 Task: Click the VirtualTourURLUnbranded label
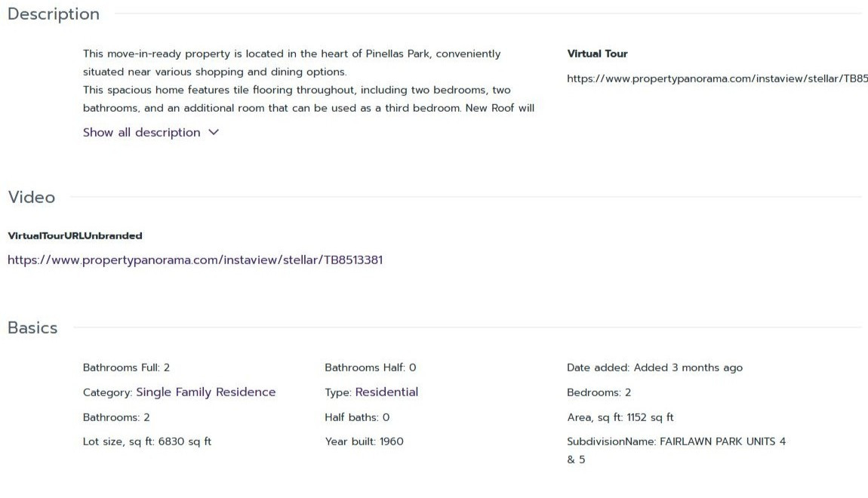tap(75, 235)
